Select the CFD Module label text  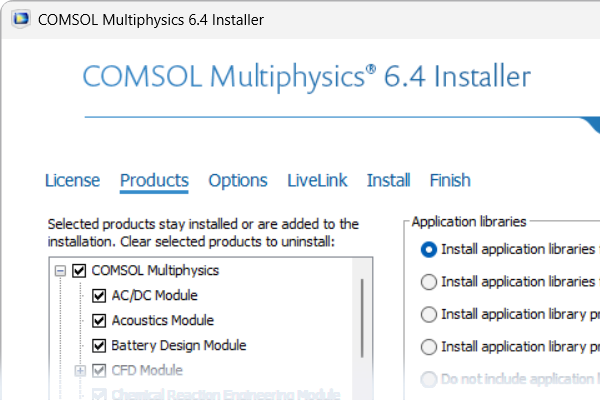[x=147, y=371]
